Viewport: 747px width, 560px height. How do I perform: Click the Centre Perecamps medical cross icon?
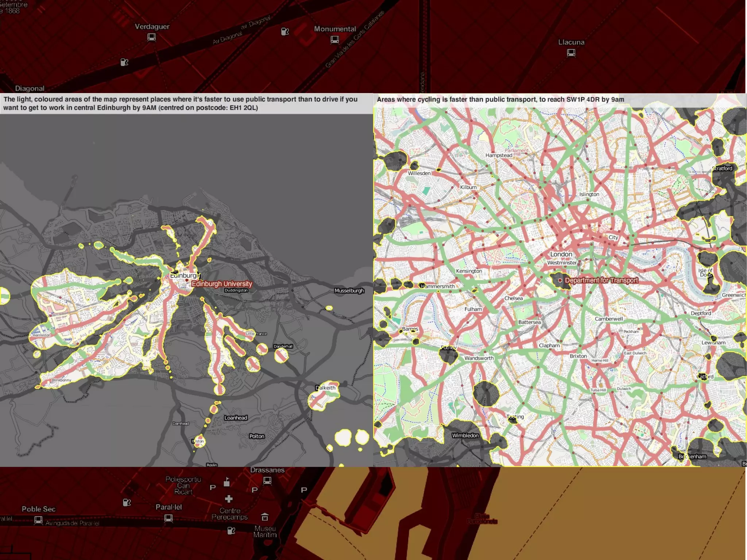point(229,499)
